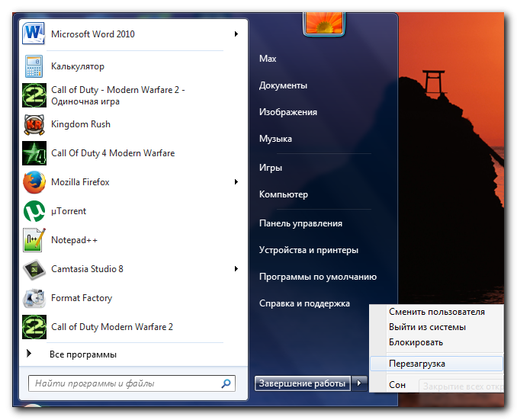Open the Max user folder

pos(268,59)
